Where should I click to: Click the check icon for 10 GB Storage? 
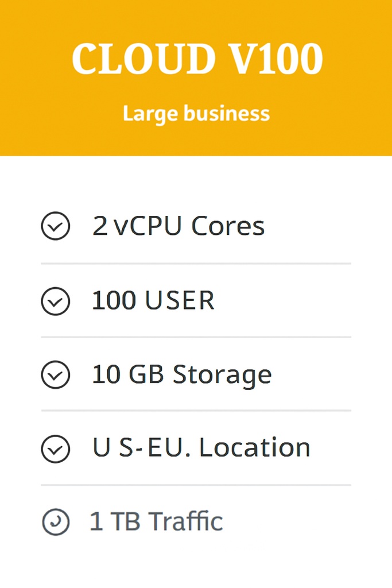pyautogui.click(x=56, y=375)
